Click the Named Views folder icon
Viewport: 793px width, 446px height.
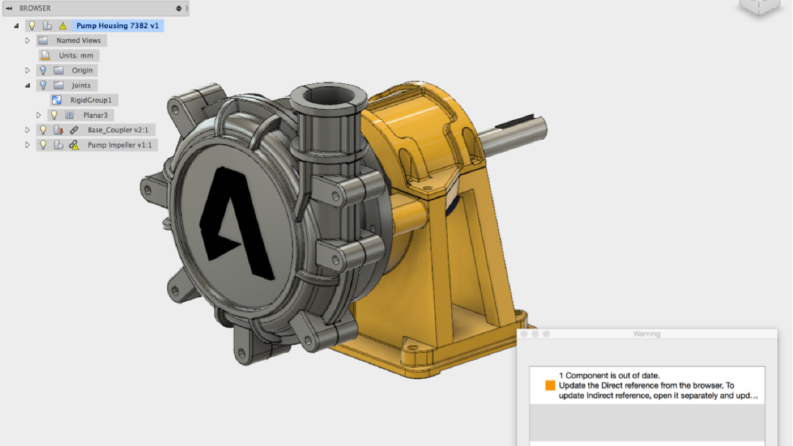43,40
